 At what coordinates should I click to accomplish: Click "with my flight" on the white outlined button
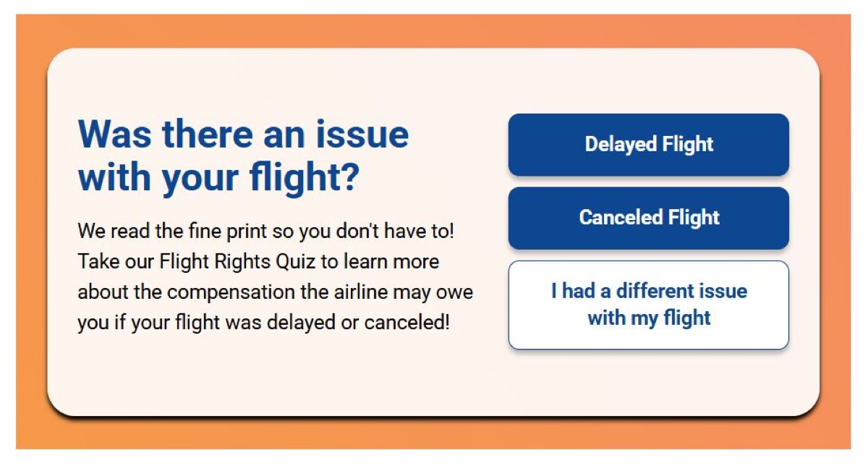coord(649,318)
